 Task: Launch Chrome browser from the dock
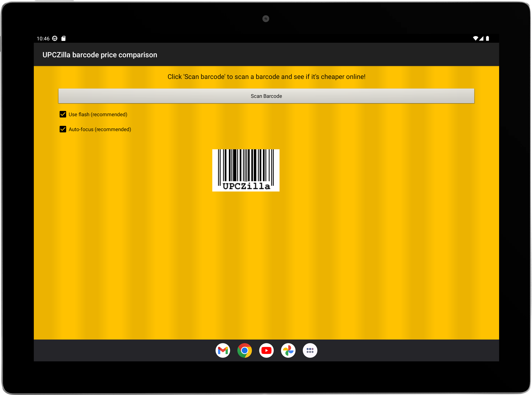(244, 350)
